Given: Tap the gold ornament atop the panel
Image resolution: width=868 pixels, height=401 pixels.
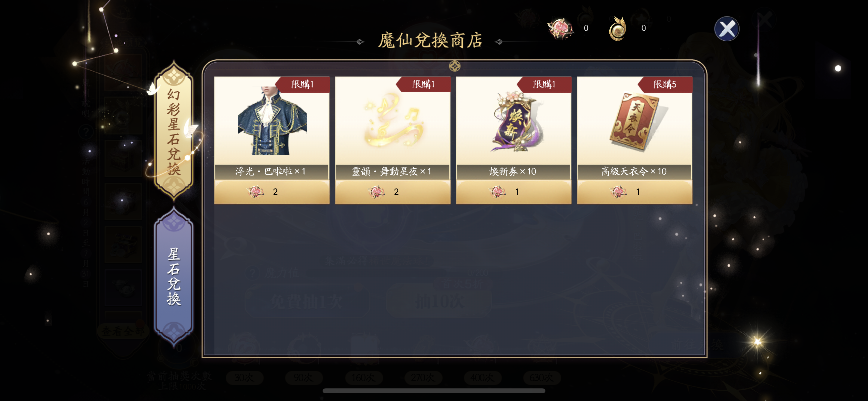Looking at the screenshot, I should [x=455, y=66].
